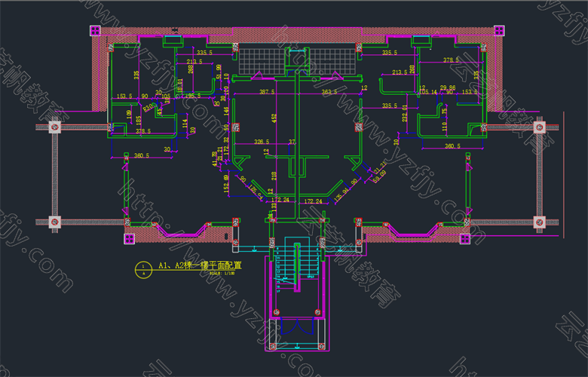Click the "37" dimension text
The image size is (588, 377).
tap(292, 142)
